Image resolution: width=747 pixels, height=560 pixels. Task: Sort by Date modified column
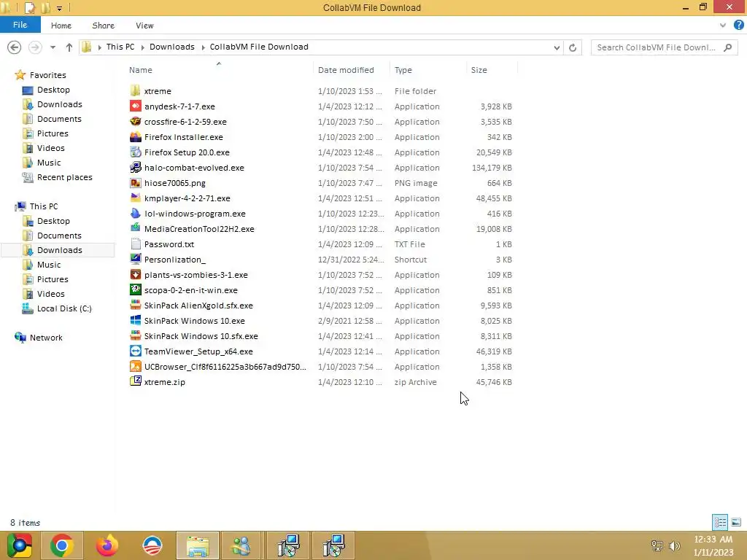(351, 69)
